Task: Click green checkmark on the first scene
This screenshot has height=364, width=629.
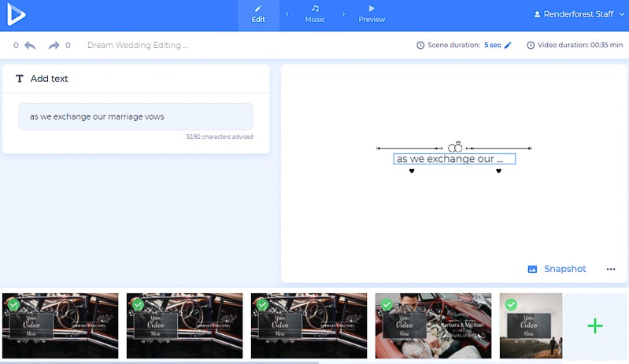Action: tap(13, 305)
